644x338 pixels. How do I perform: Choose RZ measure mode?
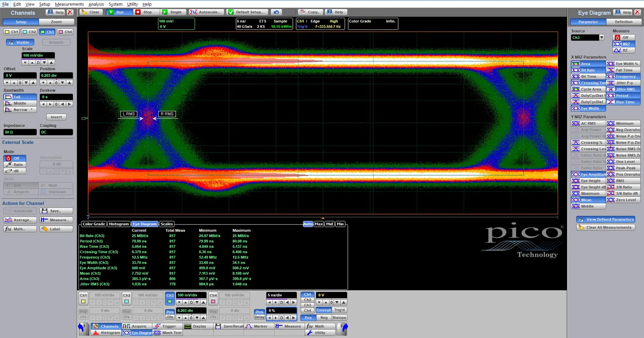tap(624, 50)
